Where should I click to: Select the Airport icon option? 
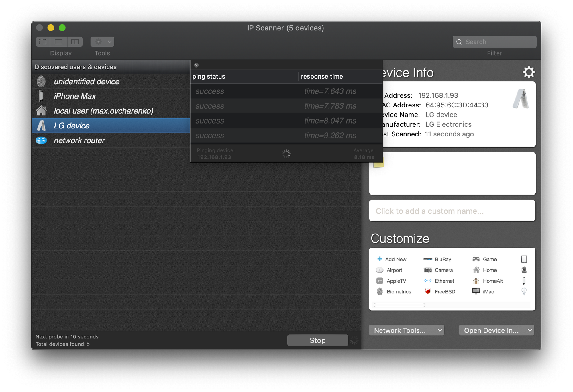380,270
